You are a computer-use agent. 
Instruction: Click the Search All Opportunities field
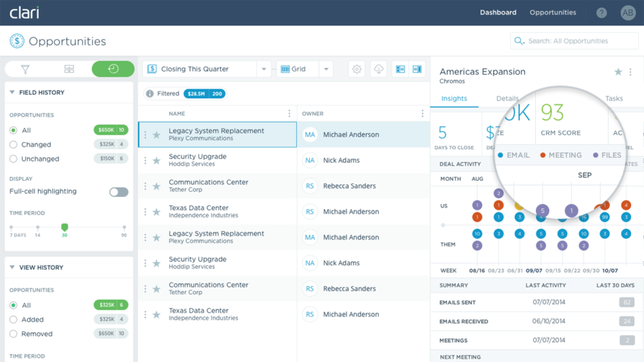[x=574, y=41]
